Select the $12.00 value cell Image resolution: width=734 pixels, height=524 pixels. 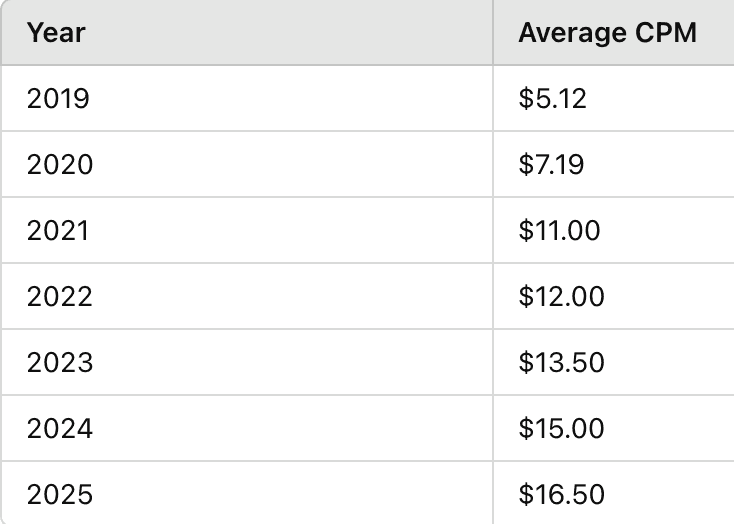pos(561,296)
